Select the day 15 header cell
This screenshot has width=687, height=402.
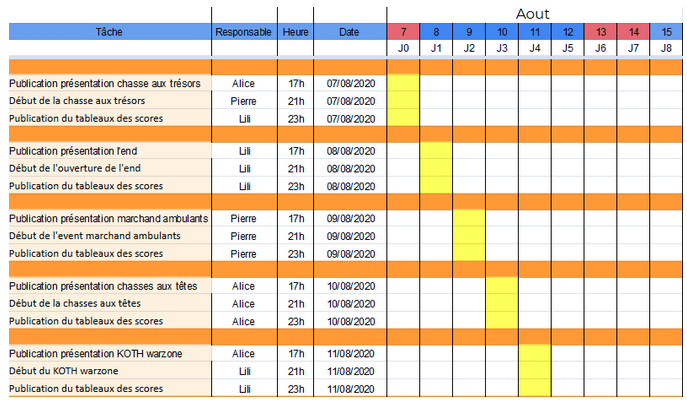(666, 32)
